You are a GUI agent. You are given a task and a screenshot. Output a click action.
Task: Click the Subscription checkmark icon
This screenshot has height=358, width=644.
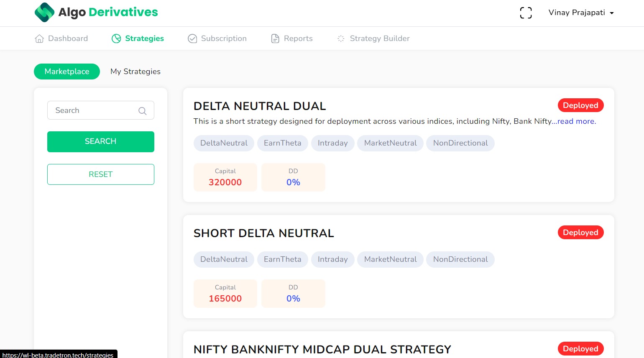click(x=192, y=39)
